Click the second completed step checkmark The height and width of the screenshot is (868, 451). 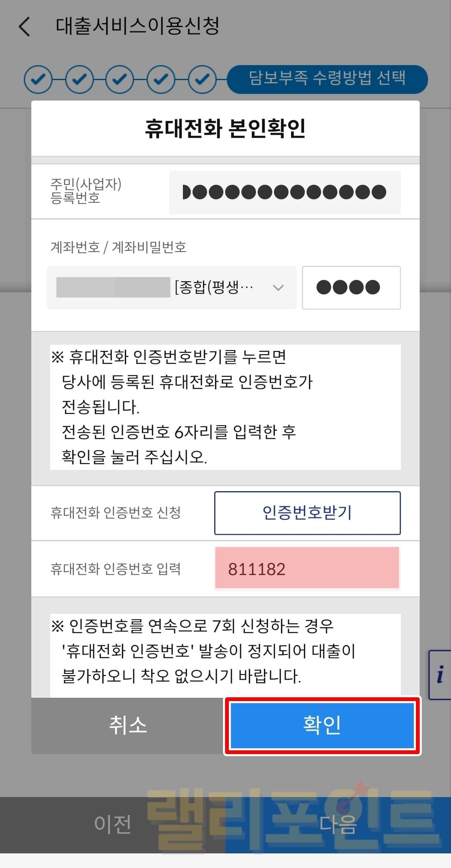click(79, 79)
